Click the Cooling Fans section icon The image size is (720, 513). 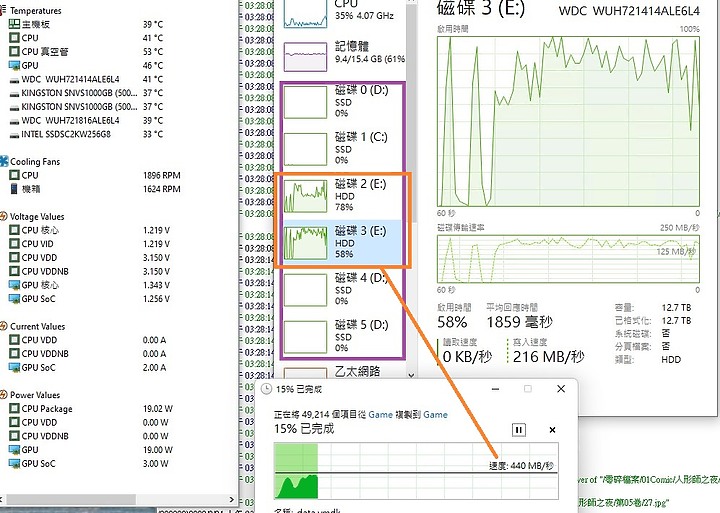[4, 161]
